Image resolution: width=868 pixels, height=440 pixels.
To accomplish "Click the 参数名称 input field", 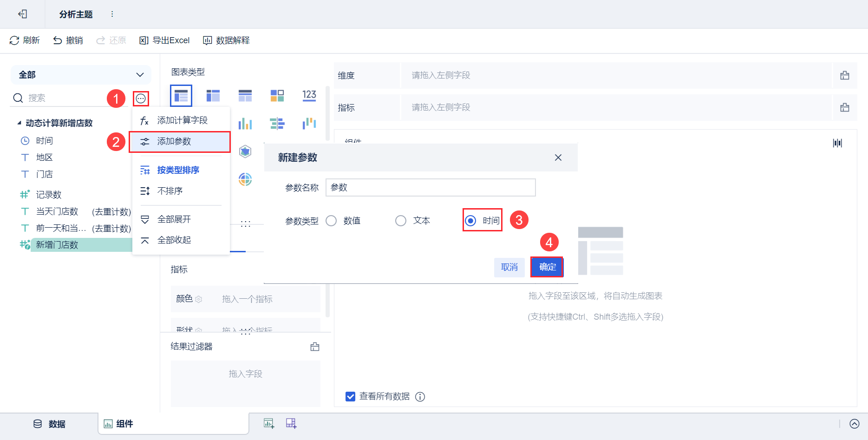I will [x=431, y=187].
